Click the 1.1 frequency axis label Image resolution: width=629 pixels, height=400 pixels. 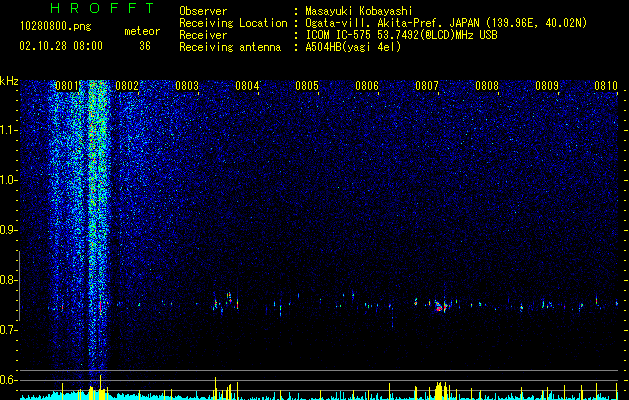(x=8, y=130)
